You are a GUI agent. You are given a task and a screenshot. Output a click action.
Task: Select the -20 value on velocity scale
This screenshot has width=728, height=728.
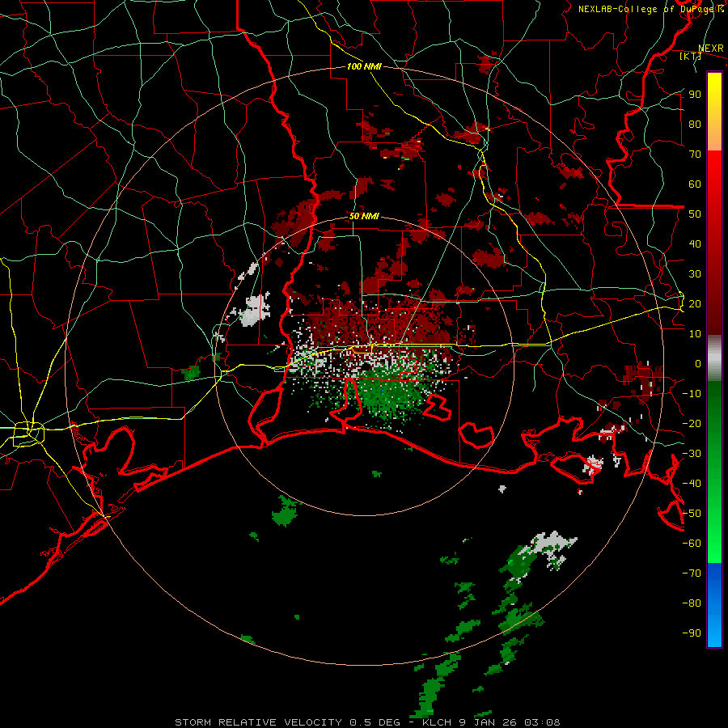coord(692,423)
